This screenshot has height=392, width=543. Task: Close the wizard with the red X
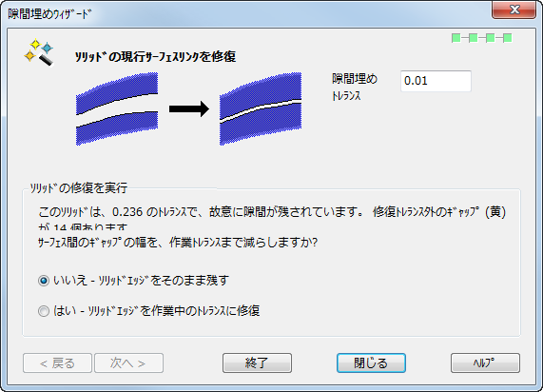pos(514,10)
